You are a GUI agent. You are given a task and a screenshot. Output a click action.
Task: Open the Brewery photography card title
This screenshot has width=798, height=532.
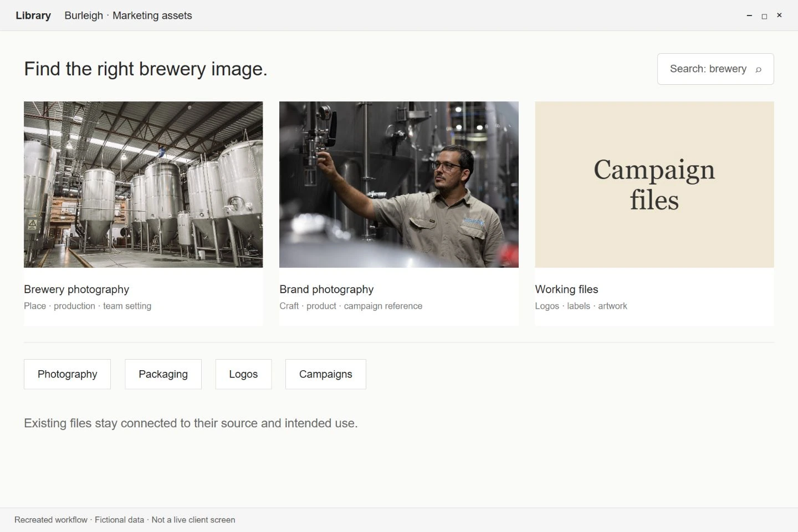(76, 289)
